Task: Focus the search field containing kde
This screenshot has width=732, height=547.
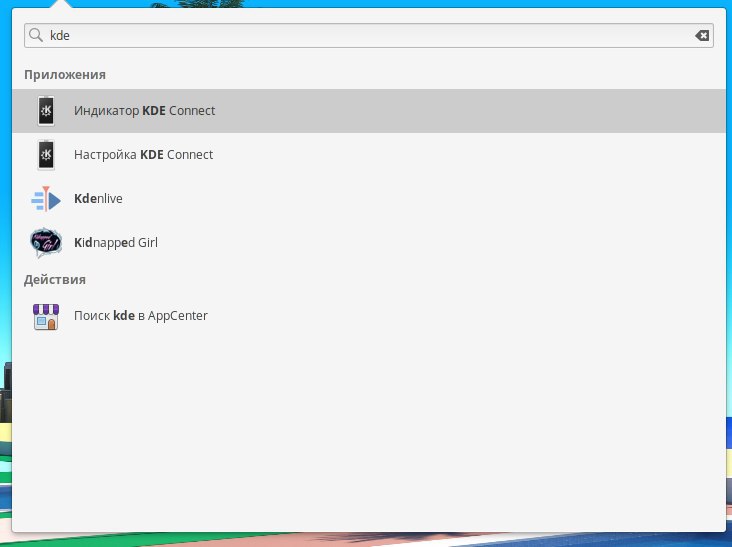Action: click(x=368, y=35)
